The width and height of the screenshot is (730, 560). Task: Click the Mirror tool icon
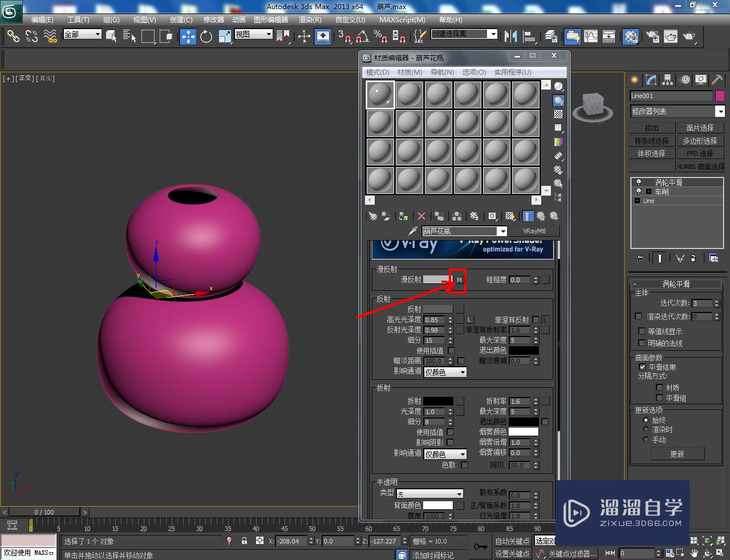click(x=510, y=36)
